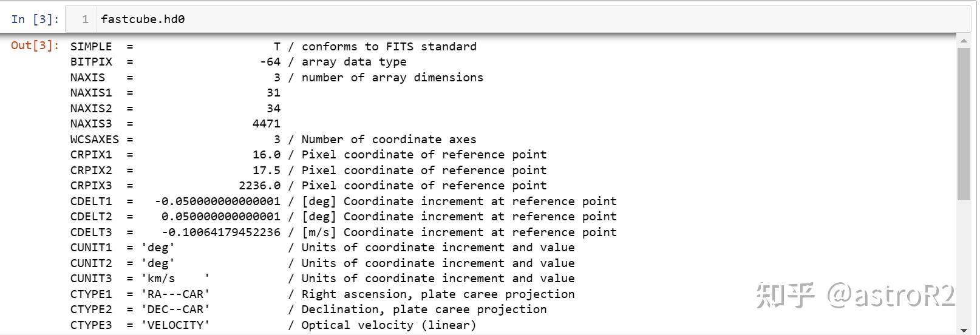The height and width of the screenshot is (335, 980).
Task: Click into the fastcube.hd0 code cell
Action: click(425, 19)
